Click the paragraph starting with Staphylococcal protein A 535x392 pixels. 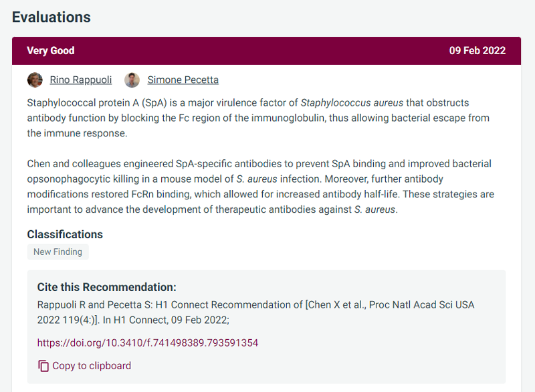click(x=258, y=118)
